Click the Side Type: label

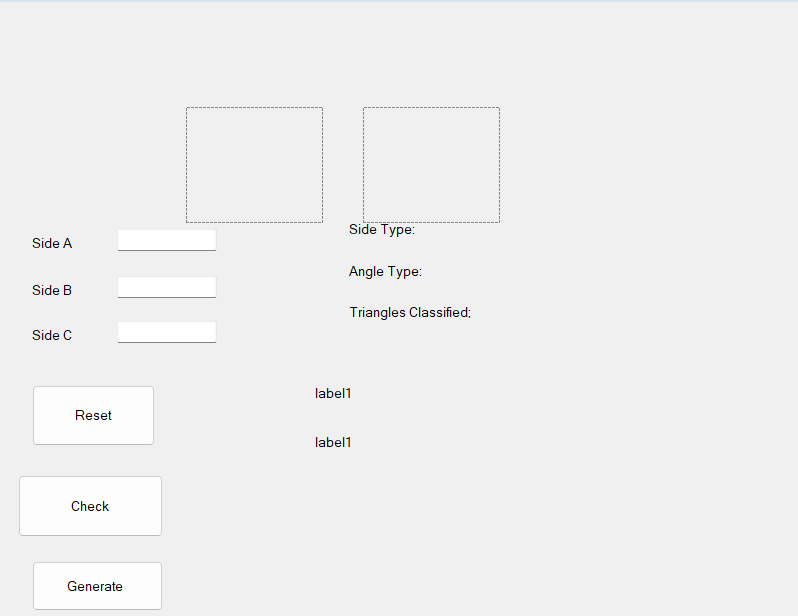382,229
